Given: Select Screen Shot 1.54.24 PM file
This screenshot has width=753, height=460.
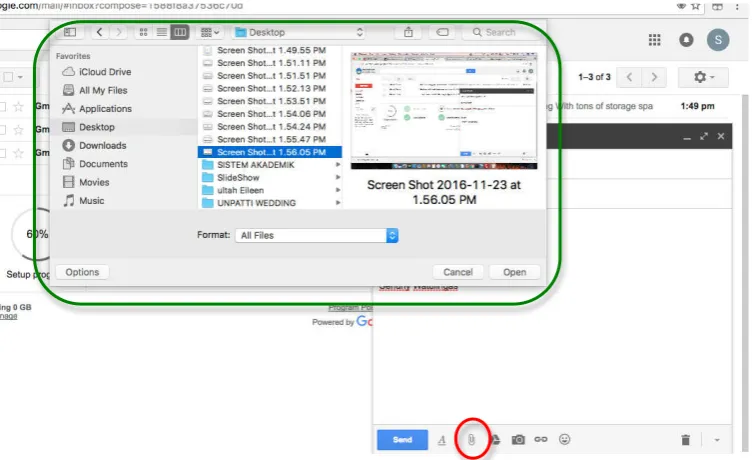Looking at the screenshot, I should coord(270,126).
